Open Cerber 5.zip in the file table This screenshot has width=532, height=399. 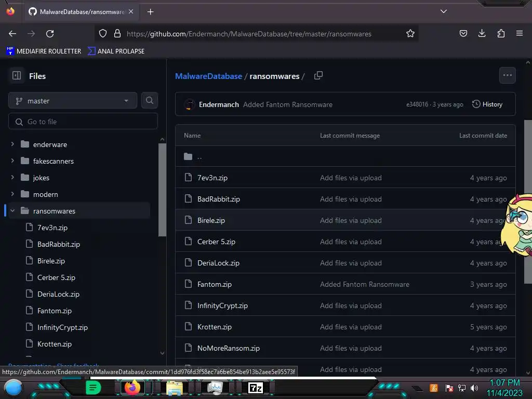pyautogui.click(x=216, y=242)
